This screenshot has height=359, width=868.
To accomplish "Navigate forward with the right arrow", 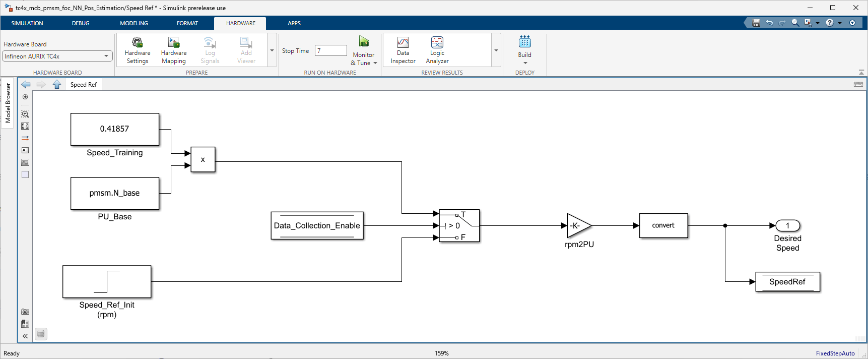I will [41, 84].
